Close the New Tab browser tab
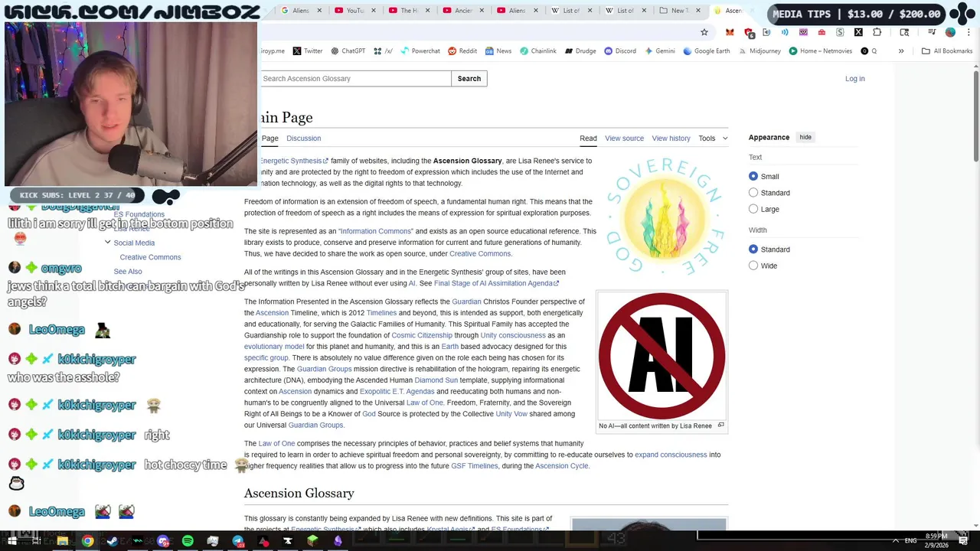The image size is (980, 551). [x=698, y=11]
